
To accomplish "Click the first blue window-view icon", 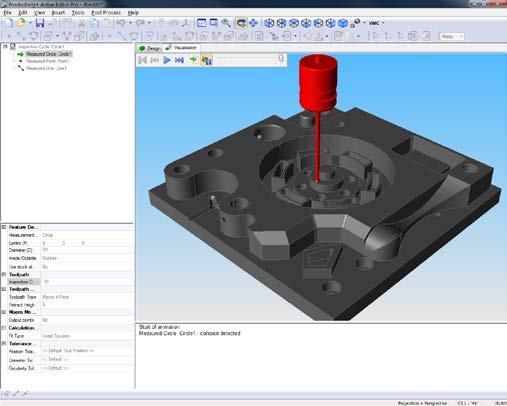I will tap(201, 23).
